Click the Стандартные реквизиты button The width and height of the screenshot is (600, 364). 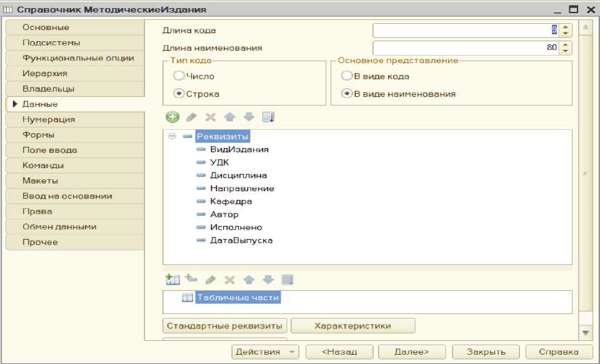tap(224, 326)
